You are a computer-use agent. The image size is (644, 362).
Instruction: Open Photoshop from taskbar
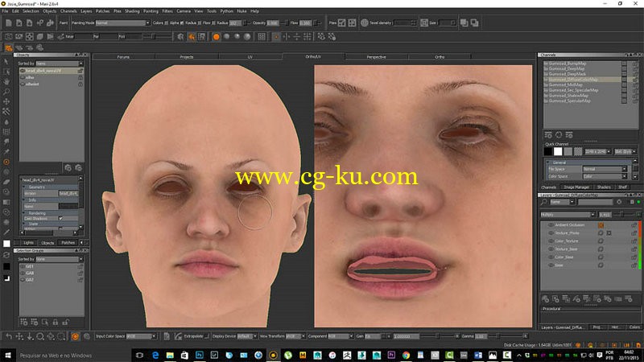coord(200,355)
